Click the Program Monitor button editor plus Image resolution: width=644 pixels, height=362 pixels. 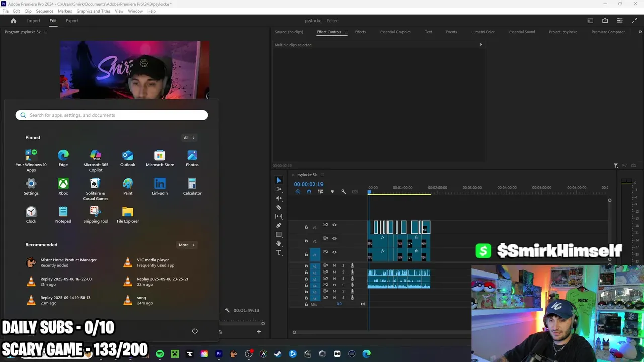[259, 331]
